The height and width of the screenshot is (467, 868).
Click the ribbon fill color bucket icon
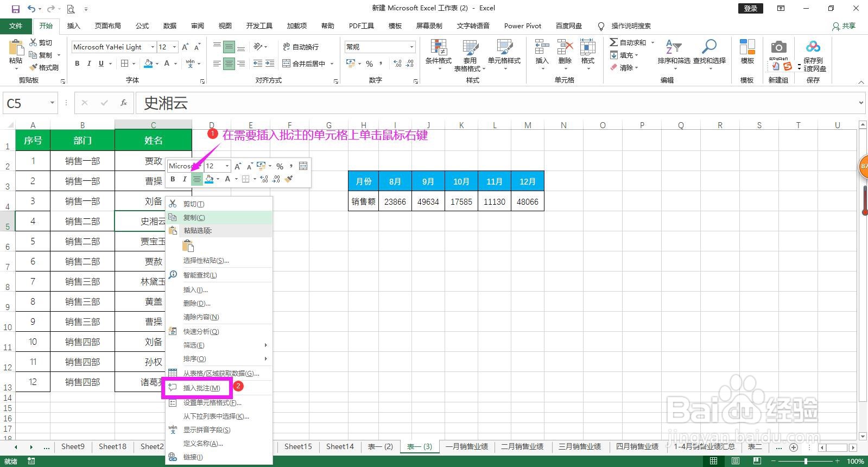pos(148,64)
